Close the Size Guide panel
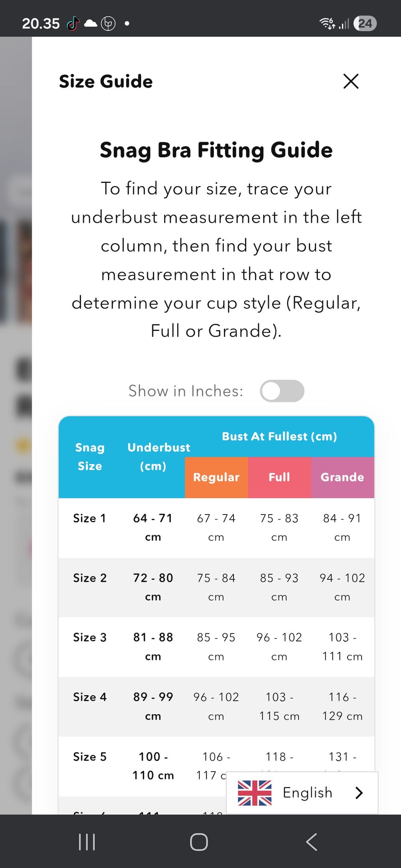The height and width of the screenshot is (868, 401). coord(351,81)
